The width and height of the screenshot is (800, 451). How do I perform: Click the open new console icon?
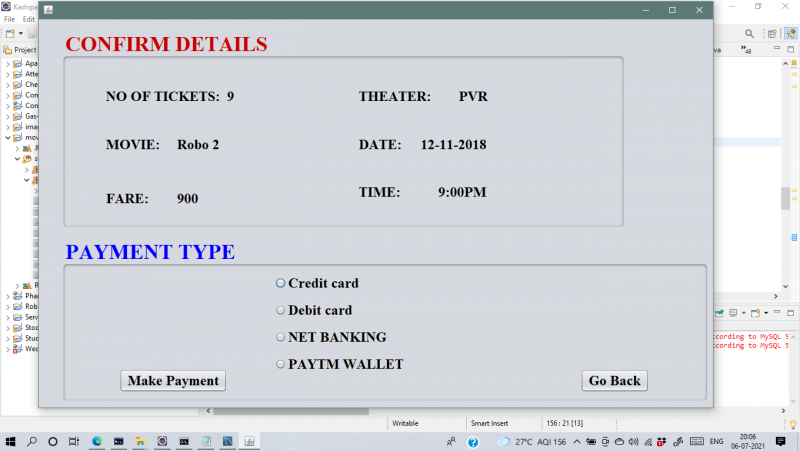click(x=755, y=313)
